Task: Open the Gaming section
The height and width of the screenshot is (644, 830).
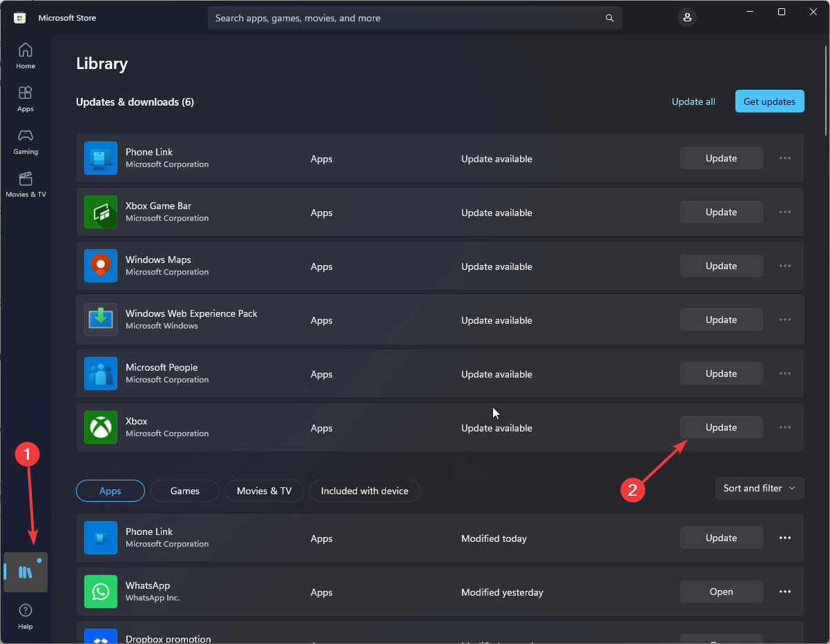Action: (x=26, y=141)
